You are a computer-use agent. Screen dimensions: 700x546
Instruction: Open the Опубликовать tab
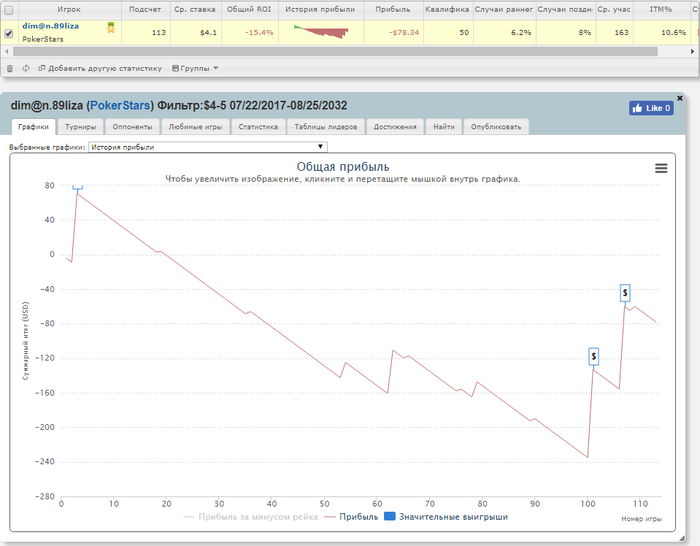pos(496,127)
